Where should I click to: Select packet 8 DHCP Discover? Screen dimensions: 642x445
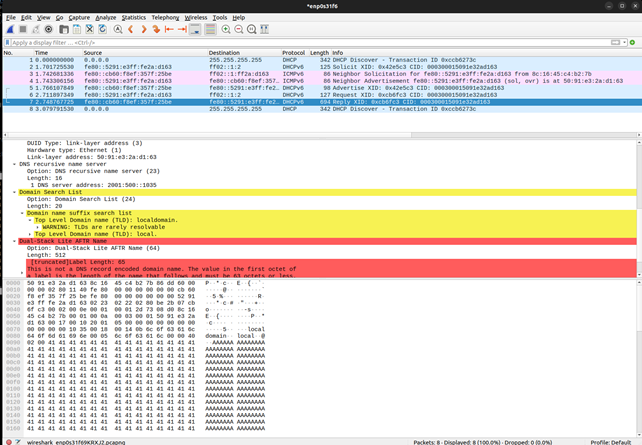click(322, 109)
